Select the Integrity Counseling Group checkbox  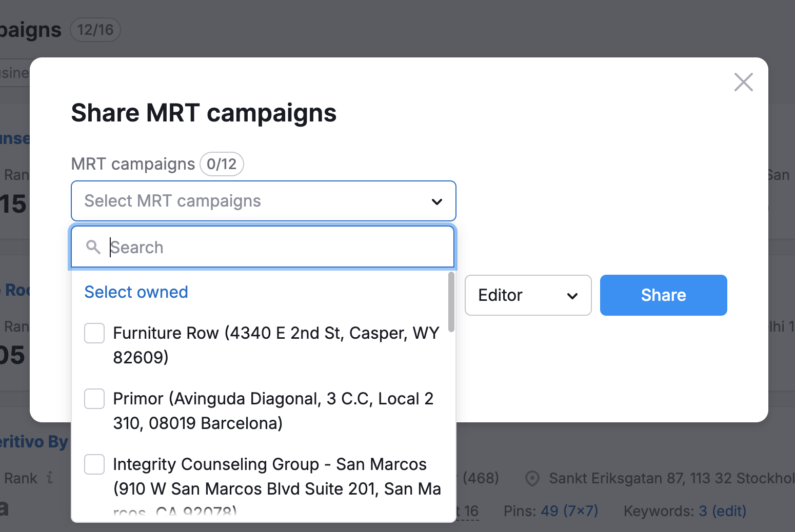coord(94,464)
